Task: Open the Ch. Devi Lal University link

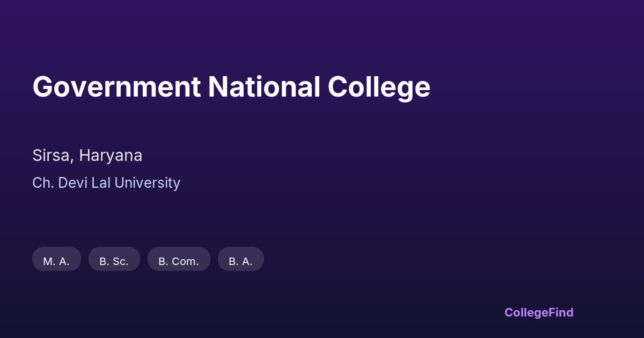Action: 106,183
